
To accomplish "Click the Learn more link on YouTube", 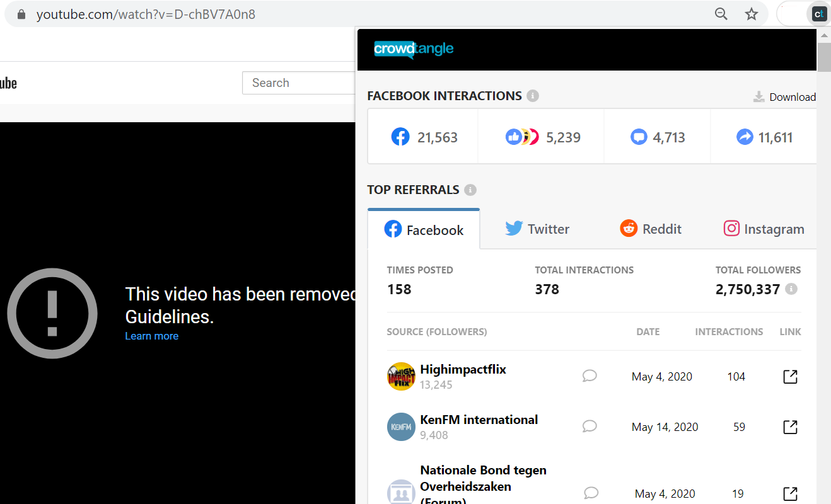I will pyautogui.click(x=151, y=336).
